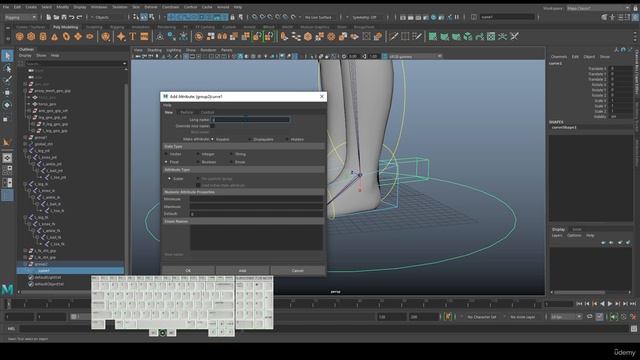Check Override nice name box
This screenshot has width=640, height=360.
pyautogui.click(x=213, y=126)
